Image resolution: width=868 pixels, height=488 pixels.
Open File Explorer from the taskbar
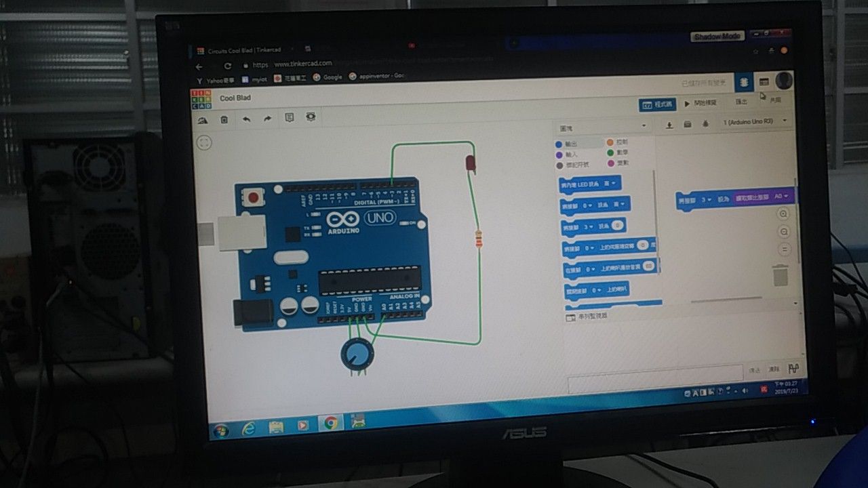click(x=275, y=427)
